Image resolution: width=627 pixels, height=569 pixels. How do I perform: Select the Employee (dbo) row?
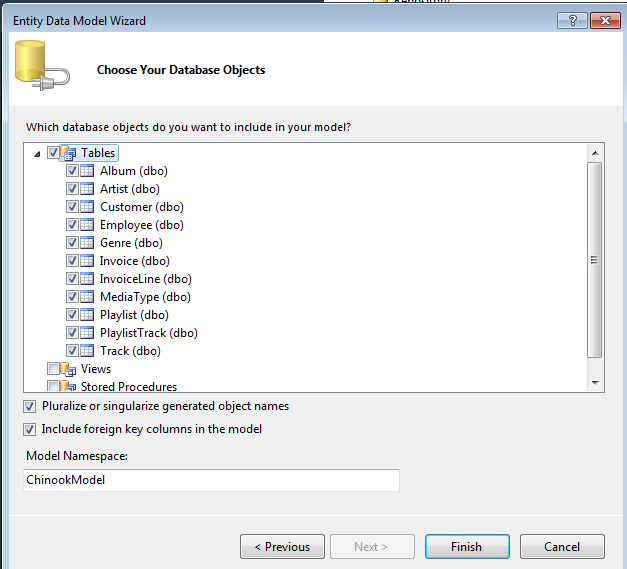tap(142, 225)
